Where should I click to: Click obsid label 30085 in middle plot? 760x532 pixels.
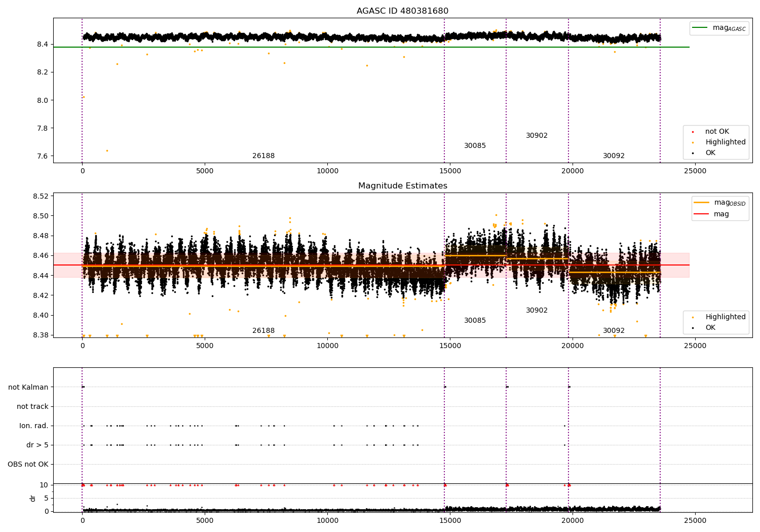[475, 321]
